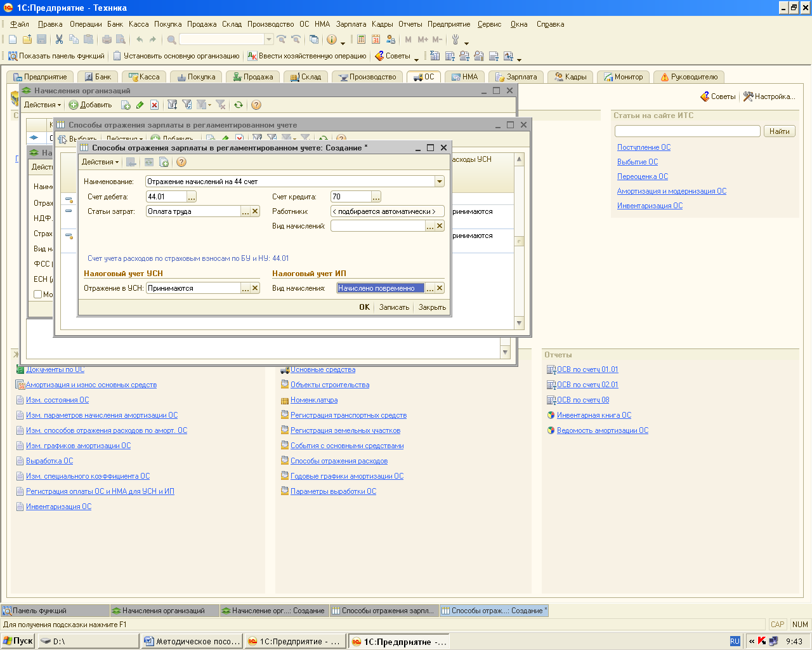
Task: Click the ИТС site search input field
Action: (687, 131)
